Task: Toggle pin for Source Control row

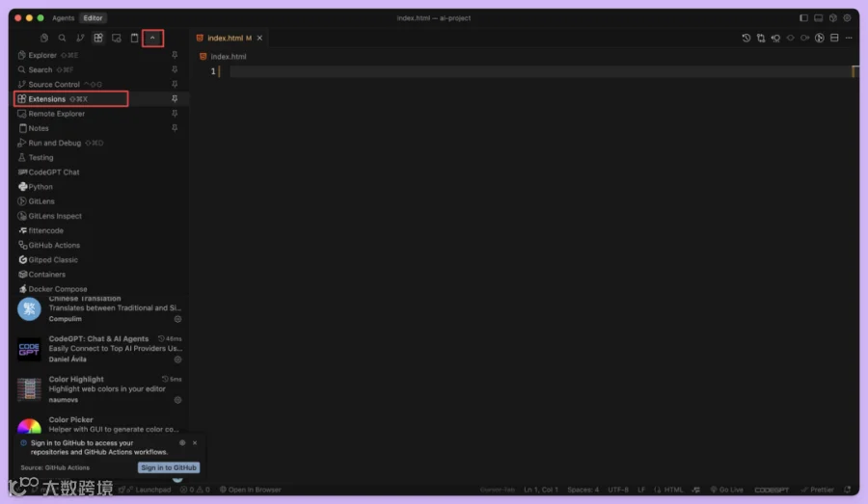Action: click(175, 84)
